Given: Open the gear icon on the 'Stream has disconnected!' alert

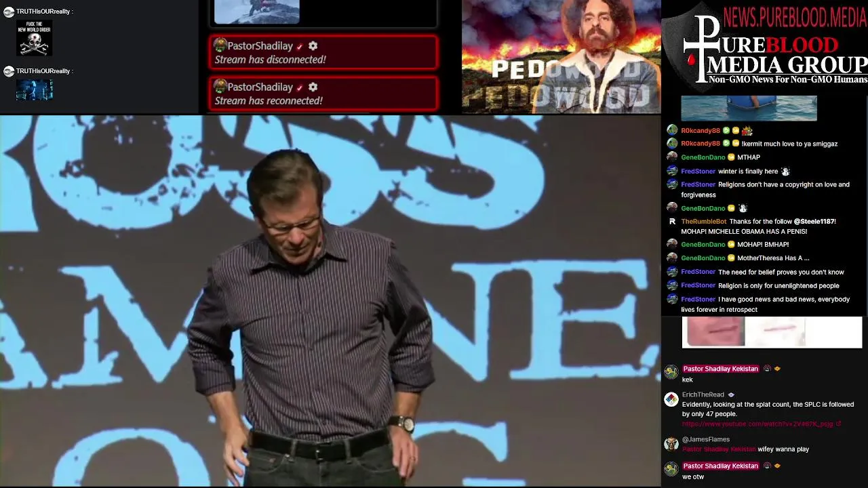Looking at the screenshot, I should [313, 46].
